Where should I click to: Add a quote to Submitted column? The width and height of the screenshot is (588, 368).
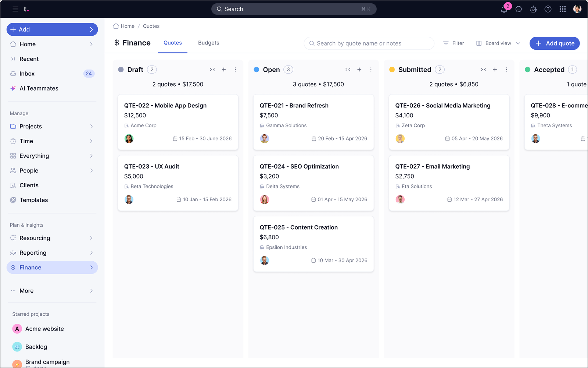pyautogui.click(x=495, y=70)
